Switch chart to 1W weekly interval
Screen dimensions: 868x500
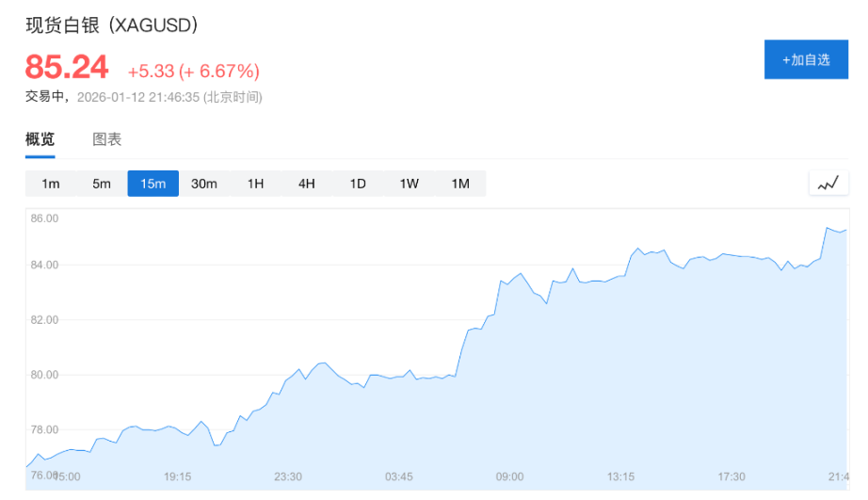[409, 184]
